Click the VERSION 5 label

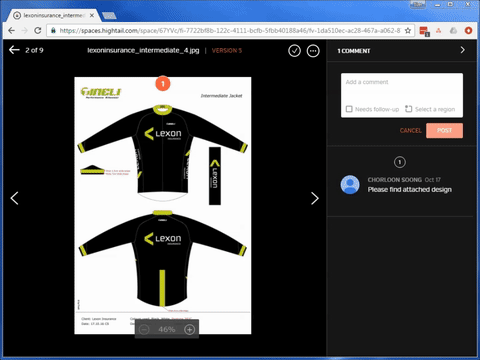tap(227, 51)
